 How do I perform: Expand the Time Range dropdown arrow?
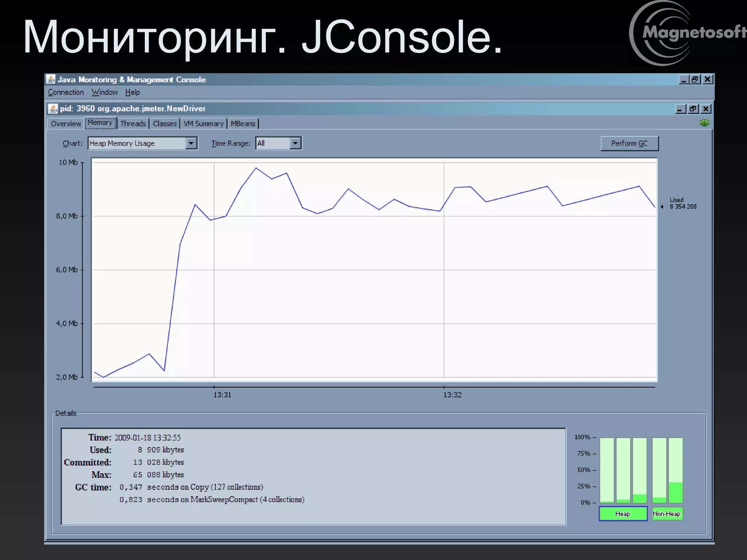click(295, 143)
